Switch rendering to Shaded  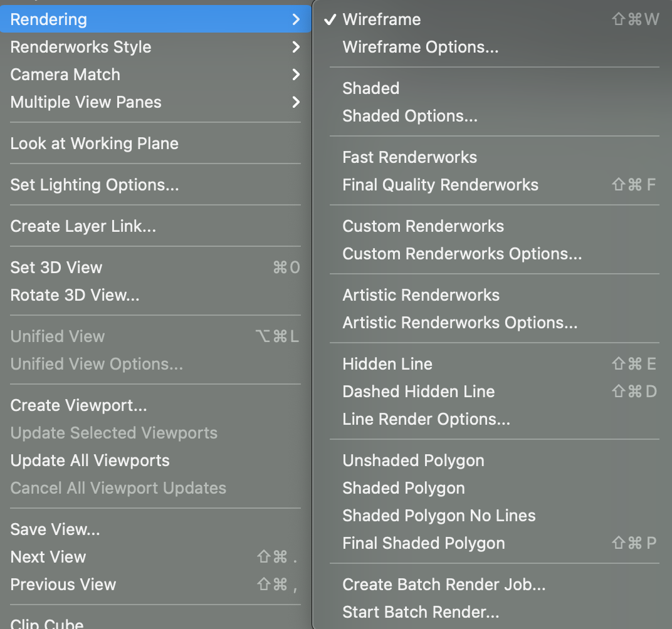tap(370, 88)
